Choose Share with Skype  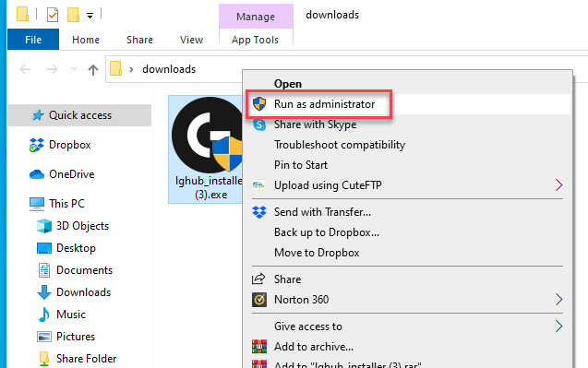[316, 125]
